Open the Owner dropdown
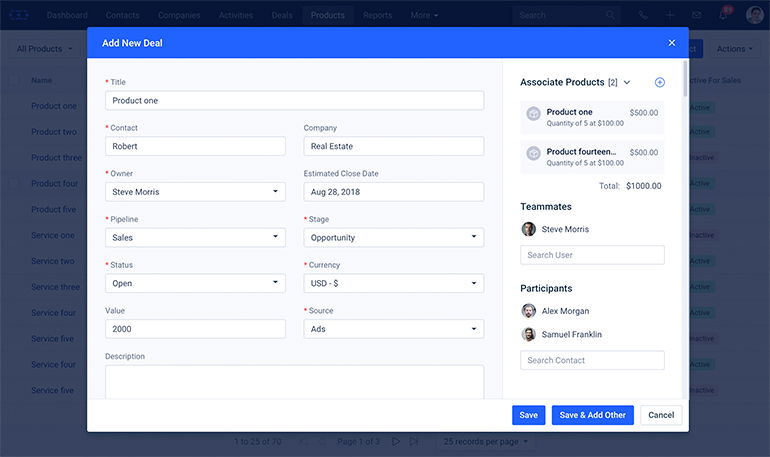Image resolution: width=770 pixels, height=457 pixels. pos(195,192)
